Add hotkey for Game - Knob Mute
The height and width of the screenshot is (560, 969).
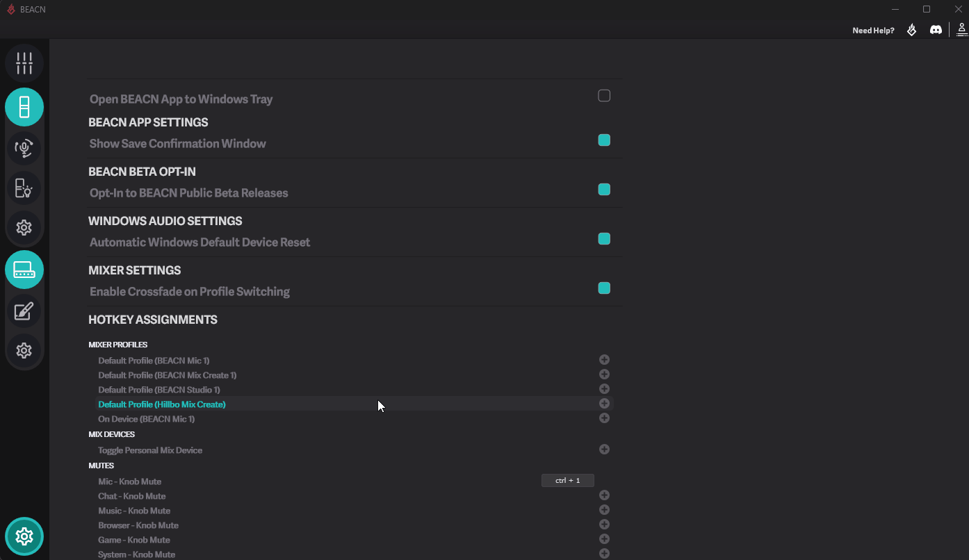pos(604,539)
